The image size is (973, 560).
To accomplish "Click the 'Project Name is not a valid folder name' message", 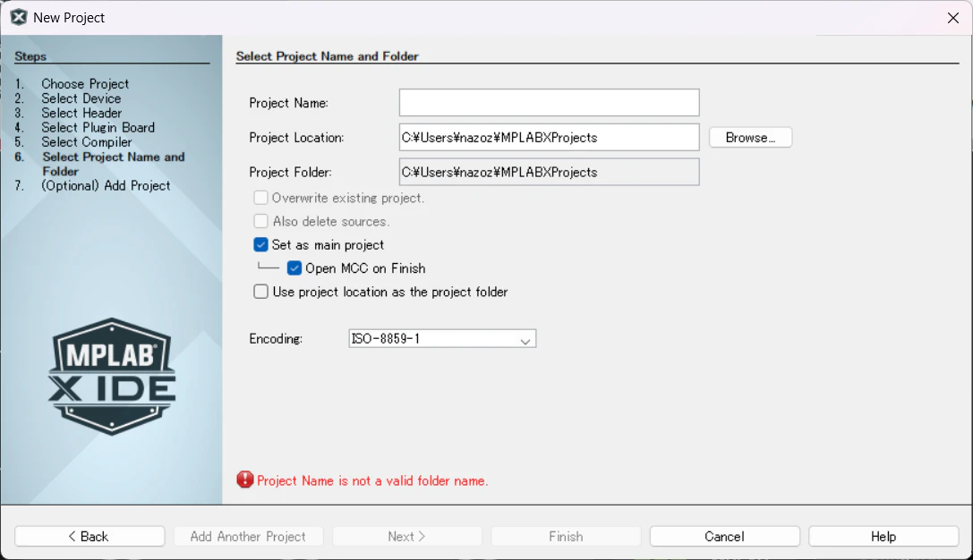I will point(372,480).
